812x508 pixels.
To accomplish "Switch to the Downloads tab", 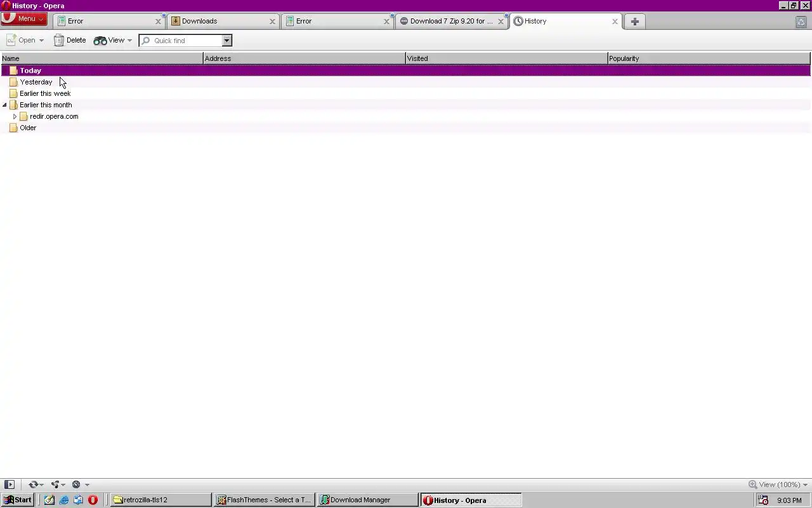I will pos(223,21).
